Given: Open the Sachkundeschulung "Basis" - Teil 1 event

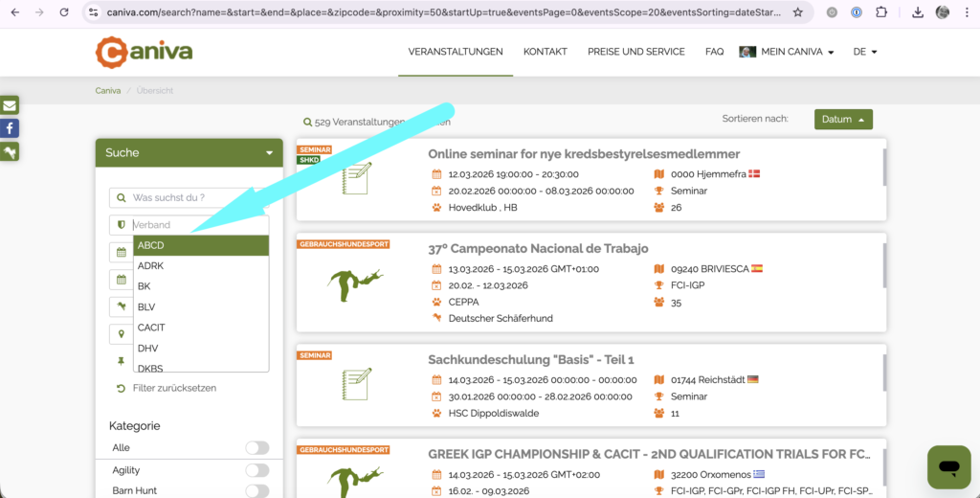Looking at the screenshot, I should click(x=531, y=360).
